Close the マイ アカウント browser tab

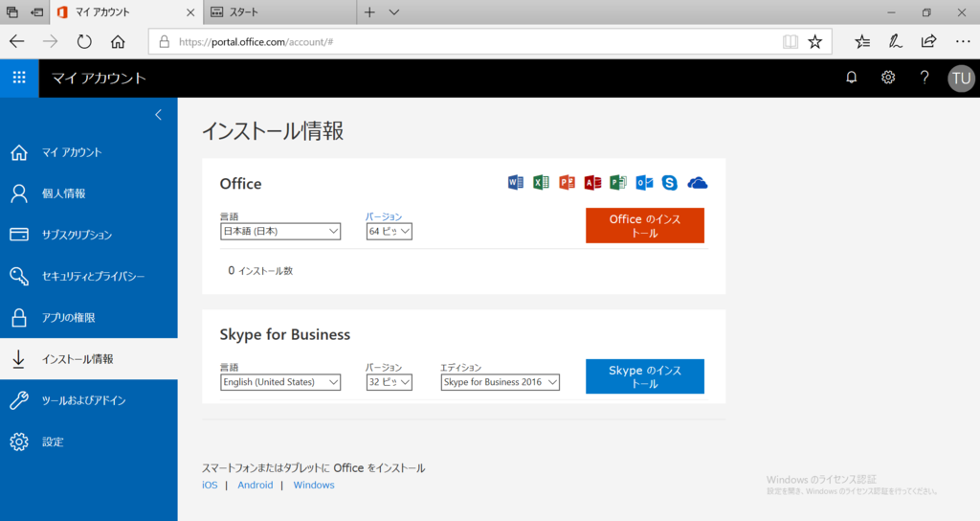(190, 11)
